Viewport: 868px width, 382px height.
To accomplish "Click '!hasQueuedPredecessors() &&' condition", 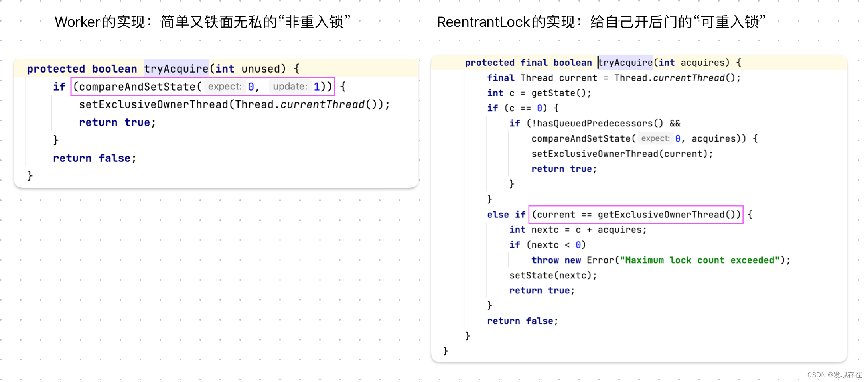I will point(606,123).
